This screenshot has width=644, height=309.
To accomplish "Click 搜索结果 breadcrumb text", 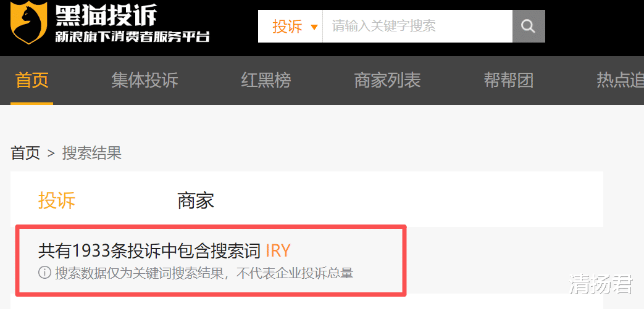I will [x=92, y=154].
